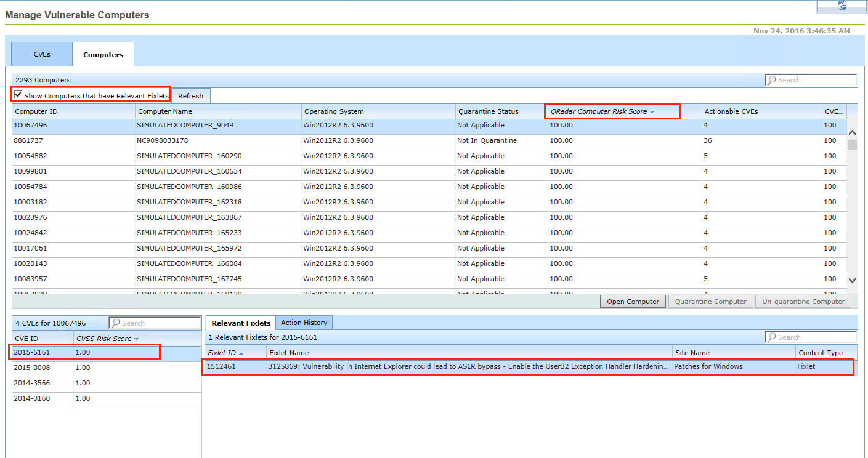Switch to the CVEs tab

click(x=42, y=54)
